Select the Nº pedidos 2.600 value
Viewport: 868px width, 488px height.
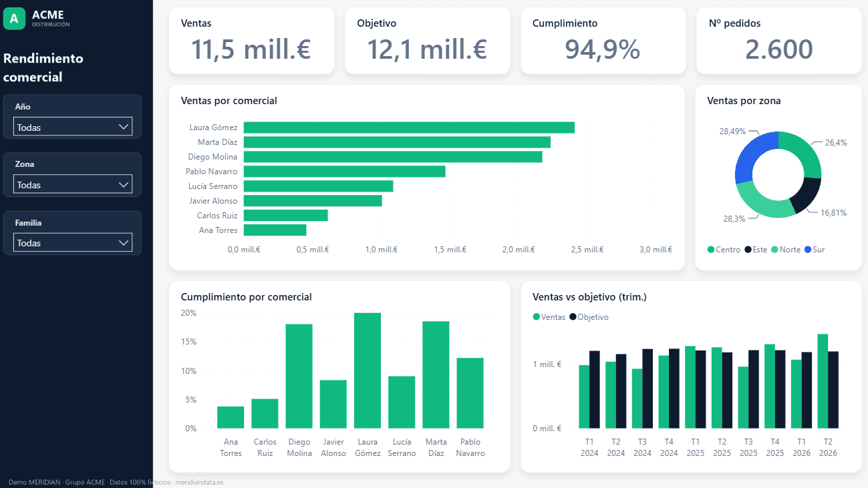(x=779, y=49)
